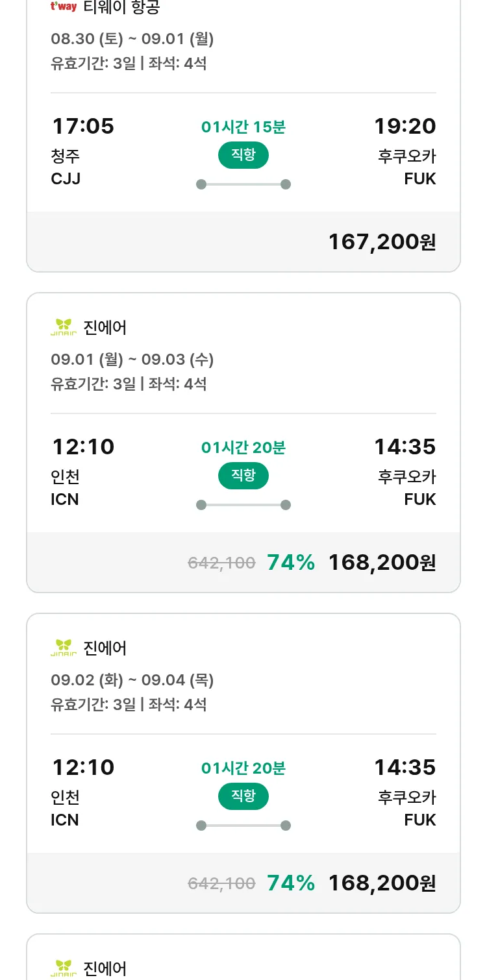Click the Jin Air logo on the 09.01 flight card
Image resolution: width=487 pixels, height=980 pixels.
64,327
